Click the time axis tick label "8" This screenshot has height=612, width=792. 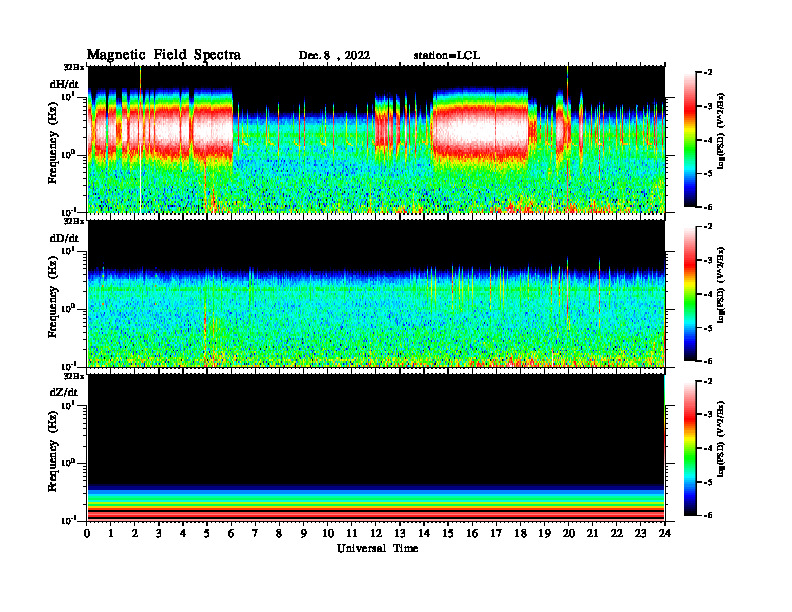279,533
